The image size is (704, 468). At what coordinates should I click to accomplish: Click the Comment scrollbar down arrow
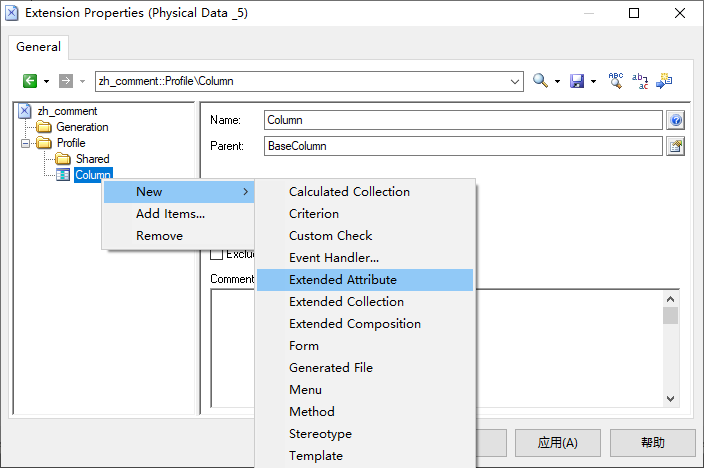tap(670, 398)
